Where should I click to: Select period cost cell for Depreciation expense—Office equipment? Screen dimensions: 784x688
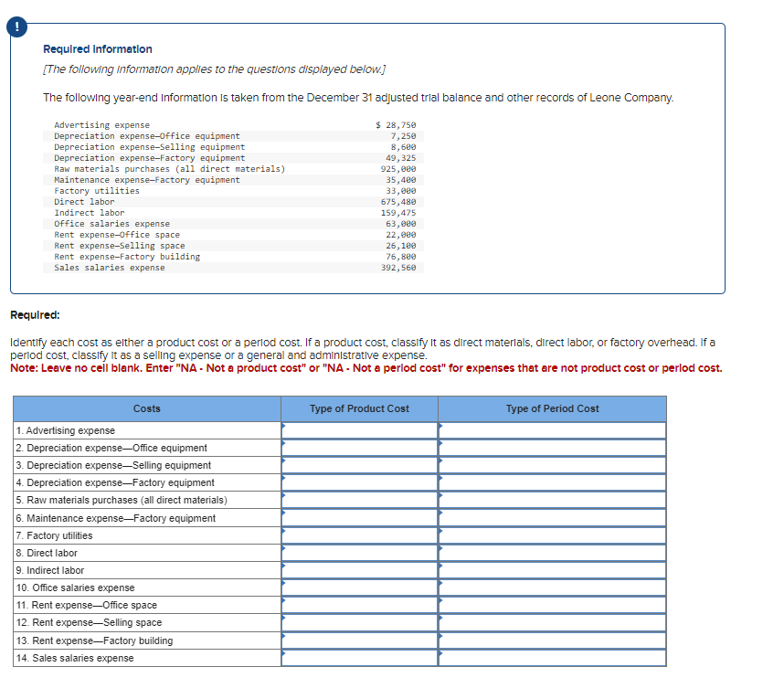[x=552, y=448]
